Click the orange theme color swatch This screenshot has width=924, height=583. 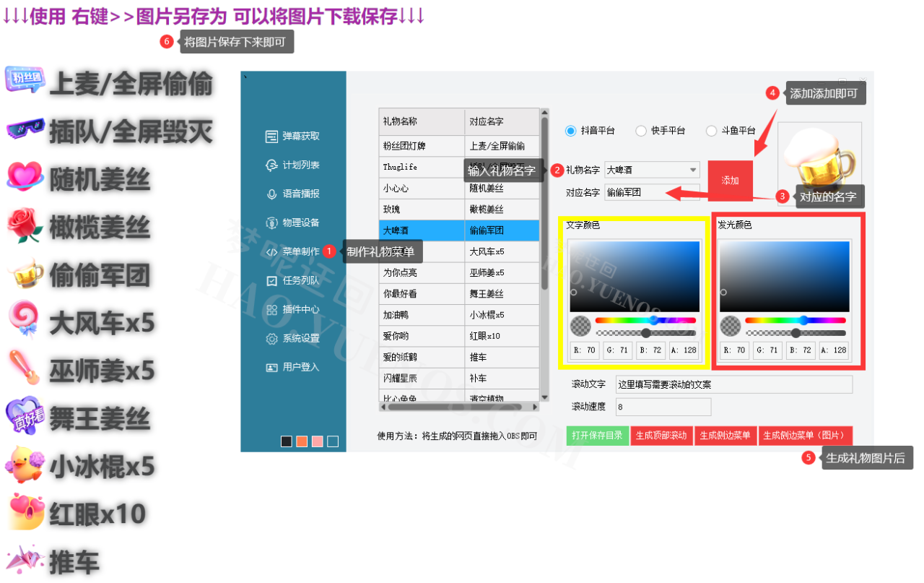pos(302,441)
